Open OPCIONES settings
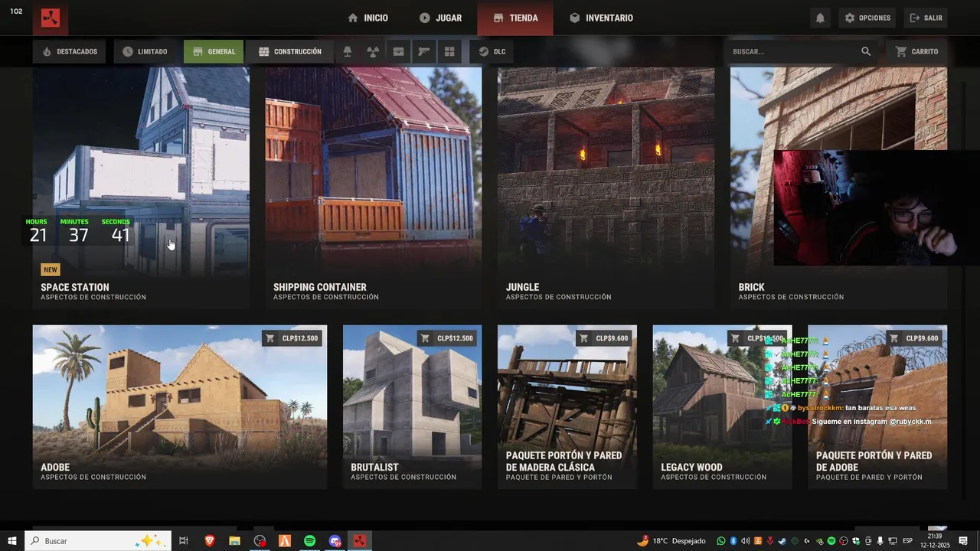Screen dimensions: 980x551 [x=867, y=18]
